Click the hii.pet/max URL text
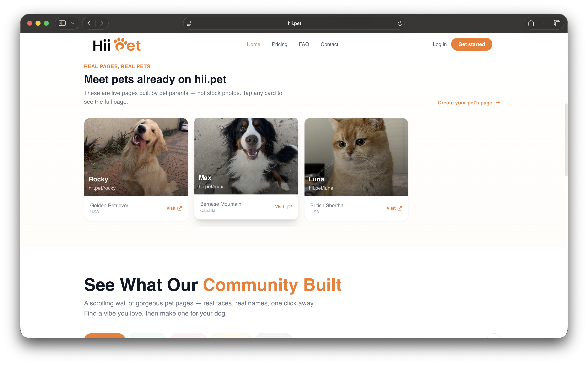 pos(211,187)
